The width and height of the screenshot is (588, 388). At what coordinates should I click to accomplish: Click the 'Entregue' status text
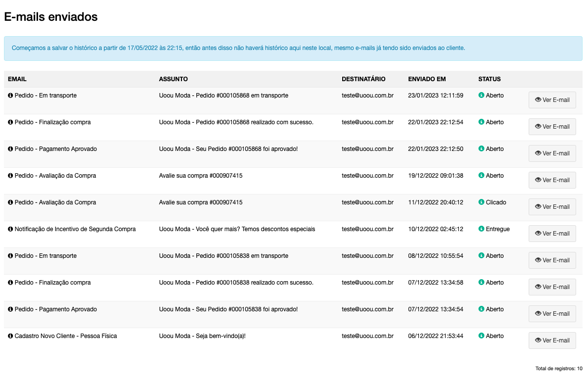[x=498, y=229]
